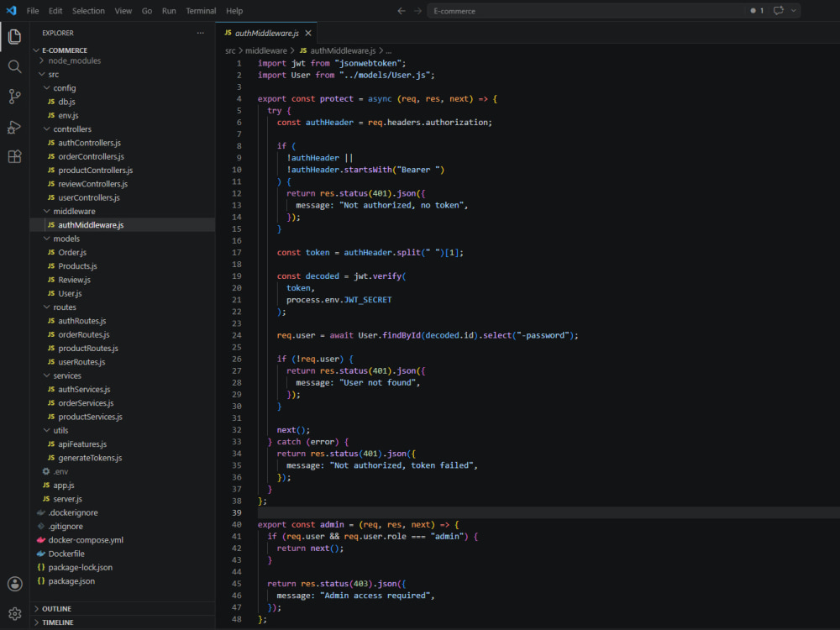Collapse the config folder

65,88
